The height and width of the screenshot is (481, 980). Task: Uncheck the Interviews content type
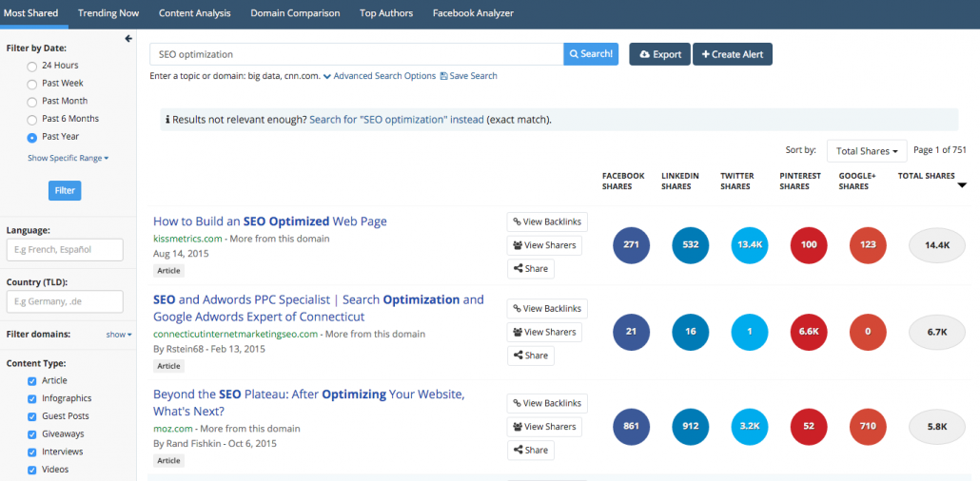[x=32, y=452]
